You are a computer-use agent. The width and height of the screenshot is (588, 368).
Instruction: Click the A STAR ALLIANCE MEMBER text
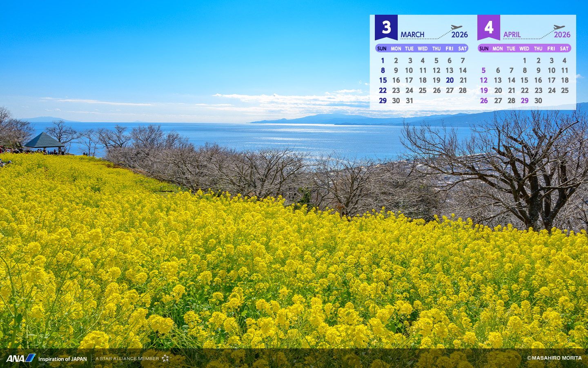pos(127,359)
